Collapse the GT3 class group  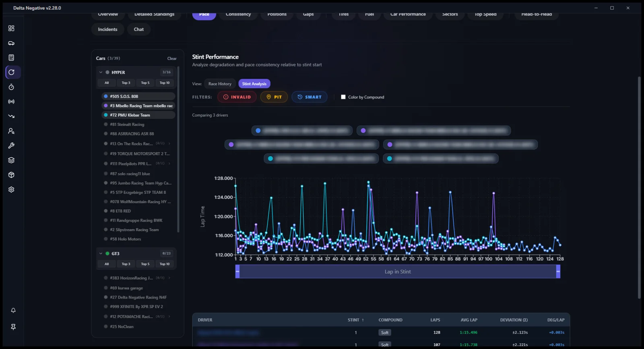pyautogui.click(x=101, y=253)
